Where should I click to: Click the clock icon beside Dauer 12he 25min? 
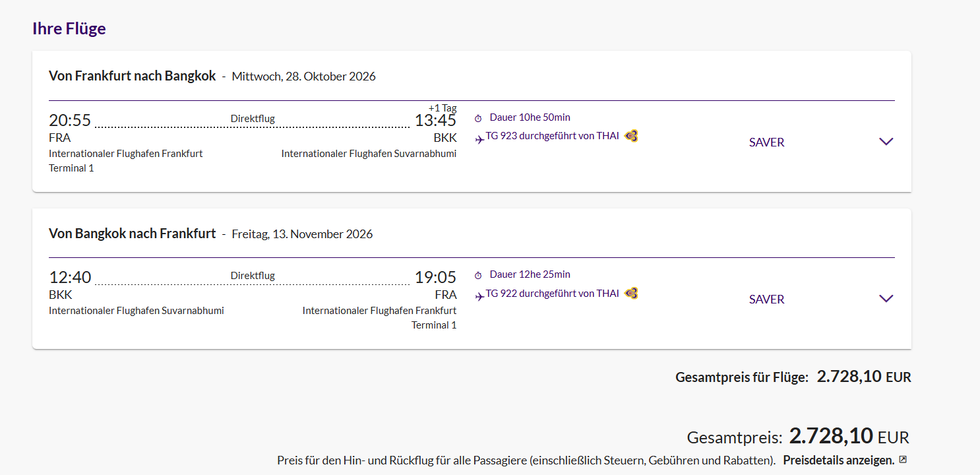pos(478,275)
